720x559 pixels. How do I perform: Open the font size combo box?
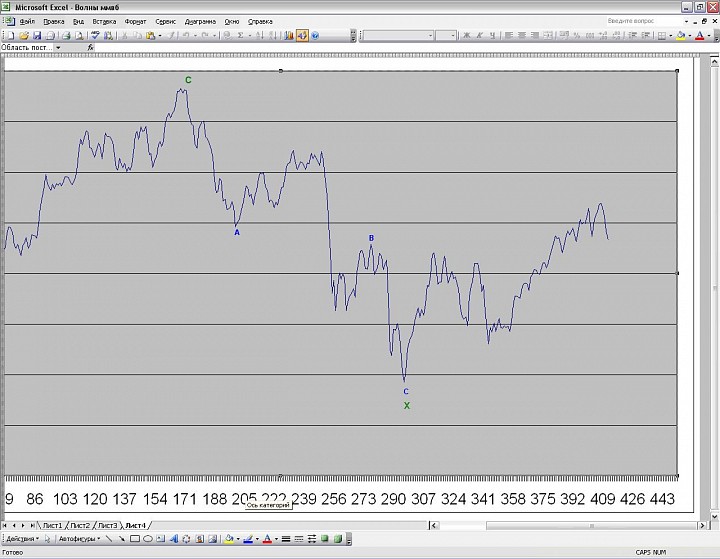pyautogui.click(x=445, y=35)
